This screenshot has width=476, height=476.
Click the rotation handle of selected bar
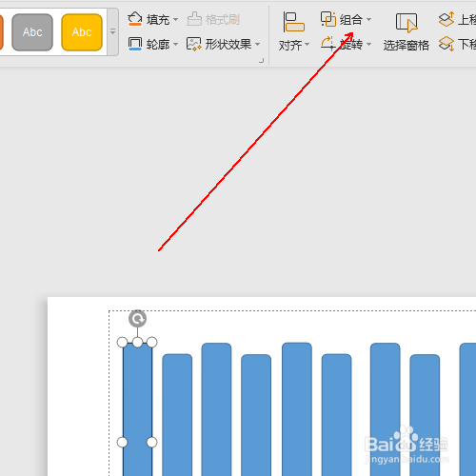(x=137, y=319)
